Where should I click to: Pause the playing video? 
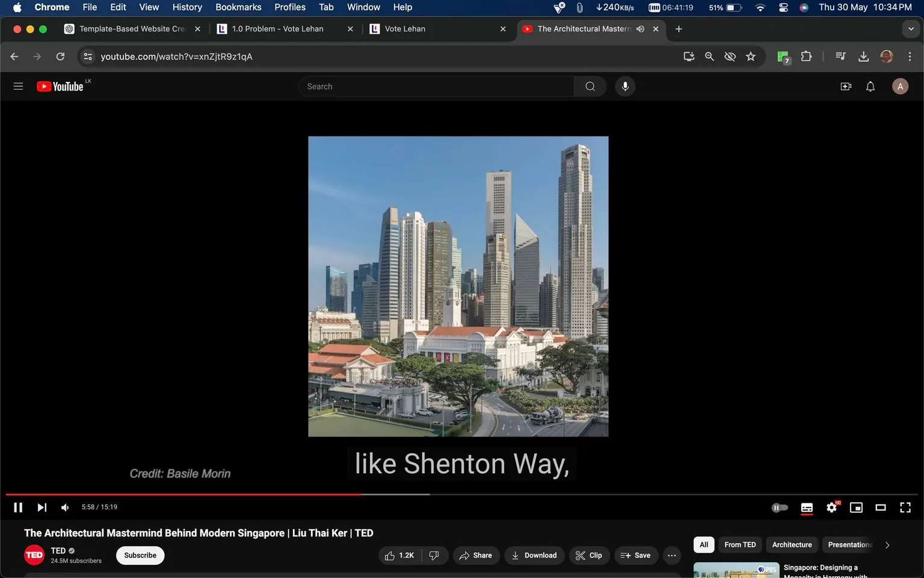point(17,507)
